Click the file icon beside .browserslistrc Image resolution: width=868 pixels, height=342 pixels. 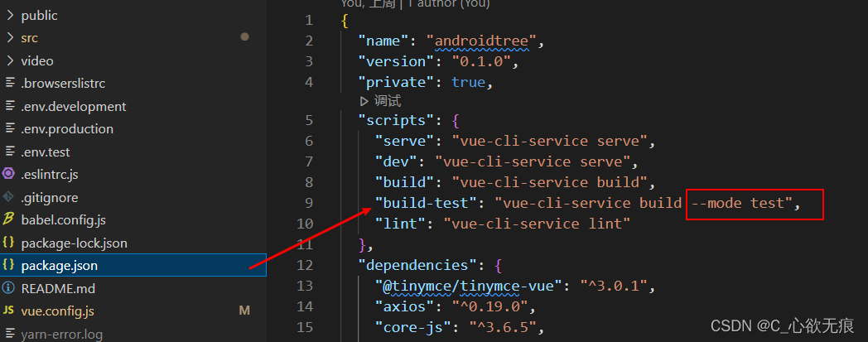pyautogui.click(x=9, y=83)
